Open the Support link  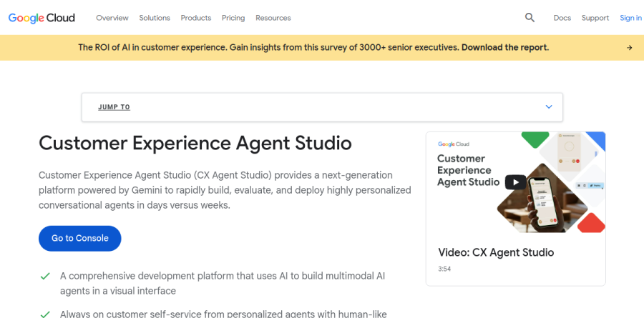(595, 18)
